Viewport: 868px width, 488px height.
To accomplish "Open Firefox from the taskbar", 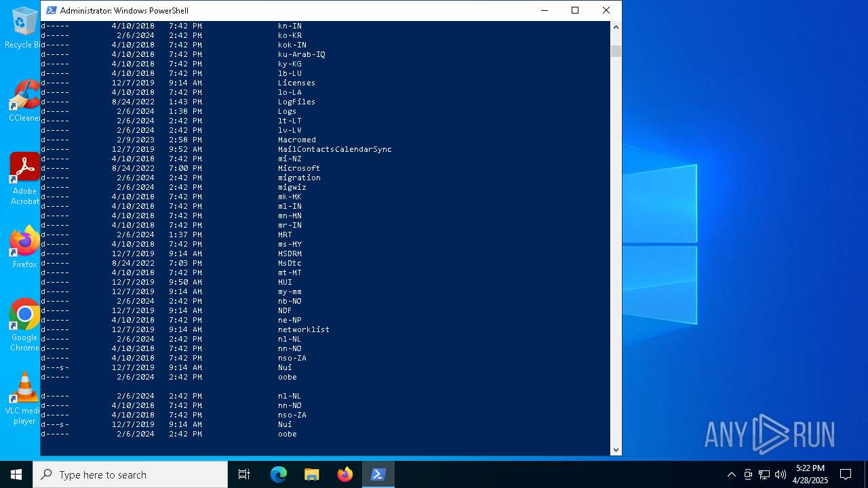I will [x=345, y=474].
